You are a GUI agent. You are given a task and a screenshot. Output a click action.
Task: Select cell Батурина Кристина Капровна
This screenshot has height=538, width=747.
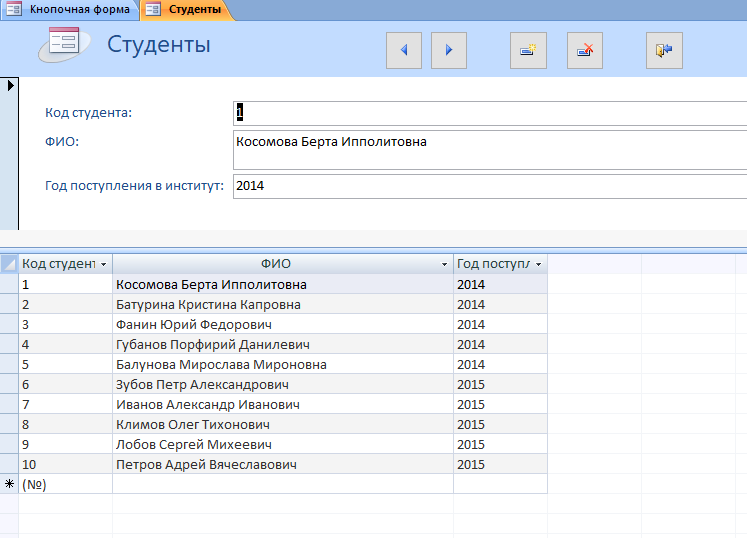click(283, 305)
